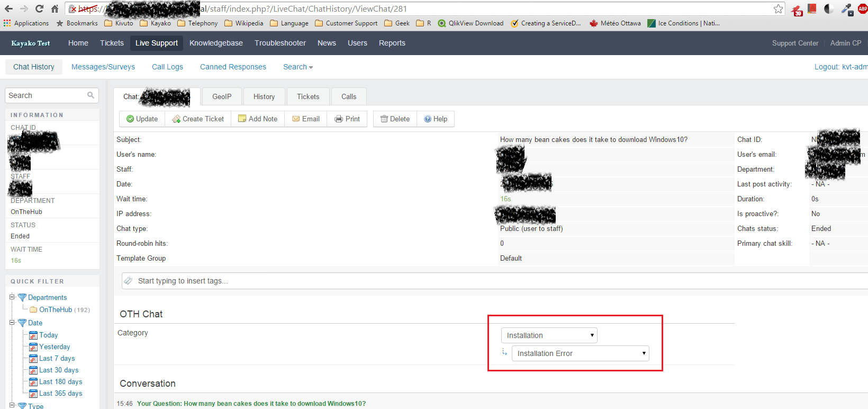Click Create Ticket in the toolbar
Viewport: 868px width, 409px height.
(198, 119)
